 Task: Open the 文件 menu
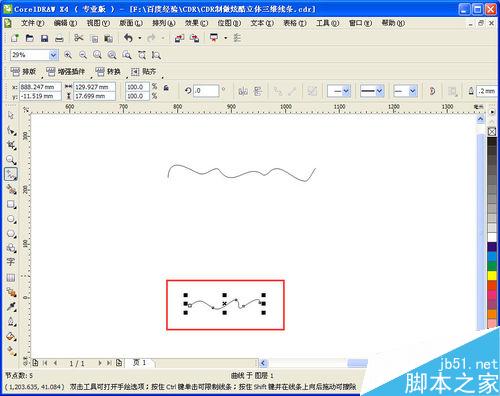pyautogui.click(x=32, y=23)
